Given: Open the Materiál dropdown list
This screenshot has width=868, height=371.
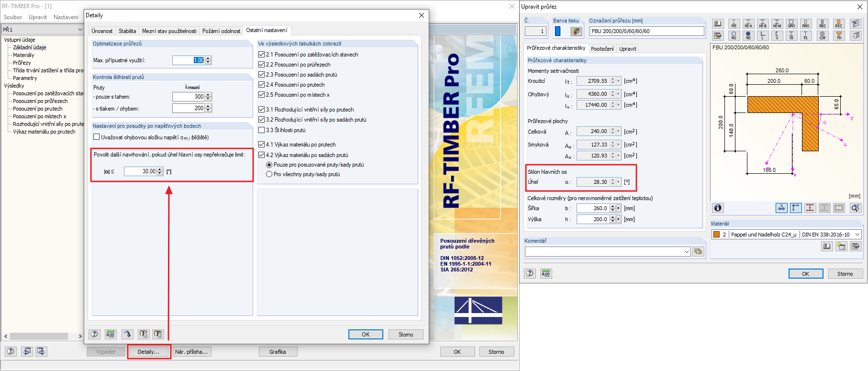Looking at the screenshot, I should pos(857,234).
